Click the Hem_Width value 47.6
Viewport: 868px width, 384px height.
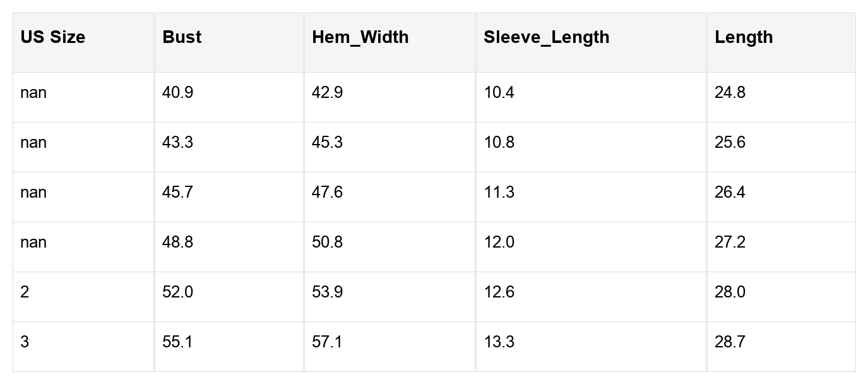[x=327, y=193]
